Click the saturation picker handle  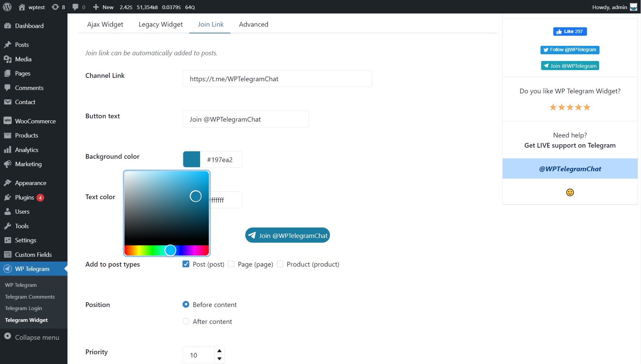tap(196, 196)
